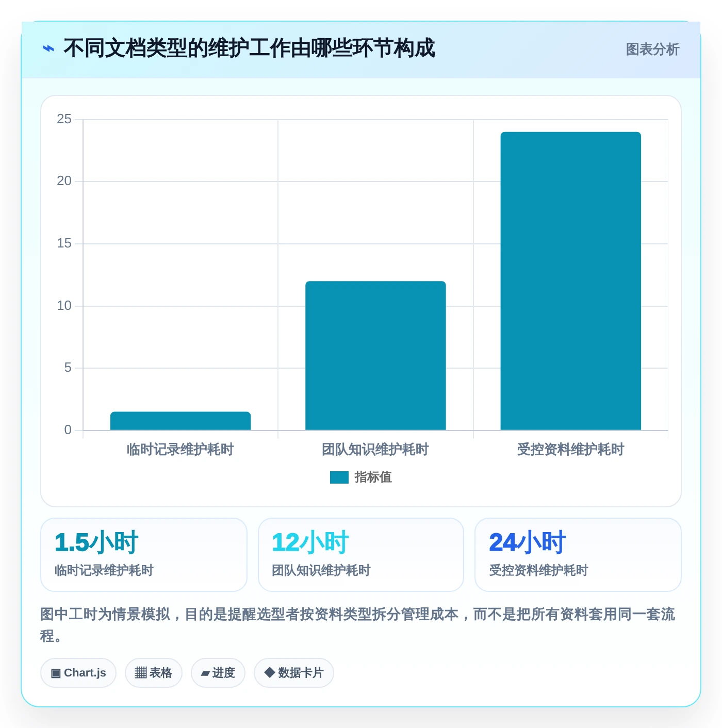The width and height of the screenshot is (722, 728).
Task: Click the Chart.js tag chip
Action: (78, 673)
